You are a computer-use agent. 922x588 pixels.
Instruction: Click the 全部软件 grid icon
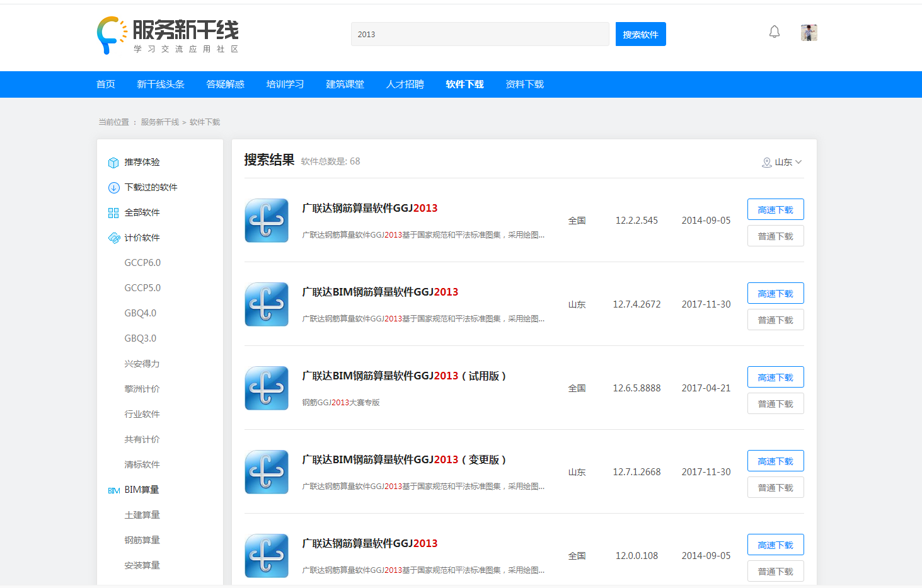pos(113,213)
